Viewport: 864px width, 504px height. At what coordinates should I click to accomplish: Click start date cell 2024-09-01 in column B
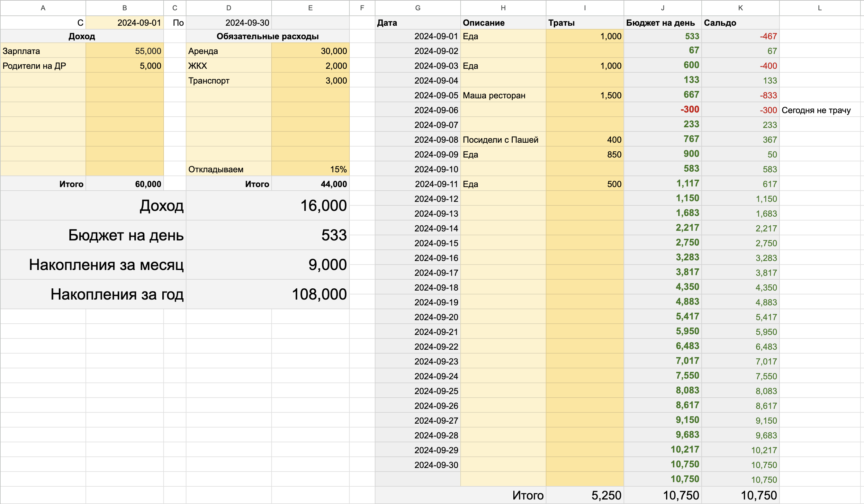(124, 22)
